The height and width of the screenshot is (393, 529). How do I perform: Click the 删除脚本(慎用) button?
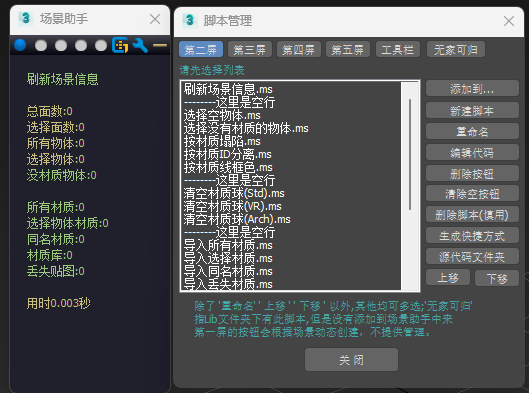pyautogui.click(x=472, y=215)
